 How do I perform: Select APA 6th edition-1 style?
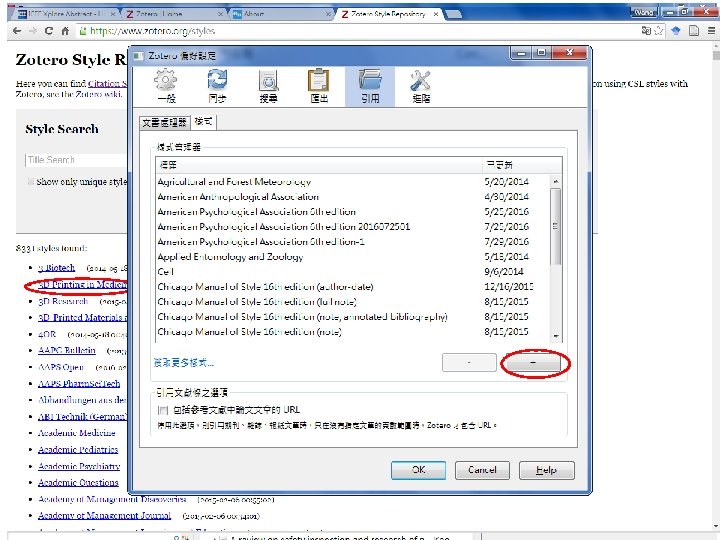[x=353, y=242]
